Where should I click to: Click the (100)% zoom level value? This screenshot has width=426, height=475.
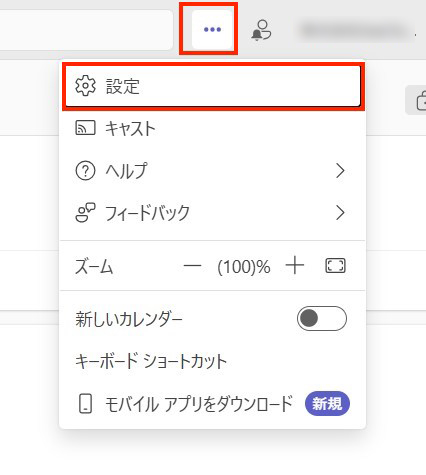point(244,267)
